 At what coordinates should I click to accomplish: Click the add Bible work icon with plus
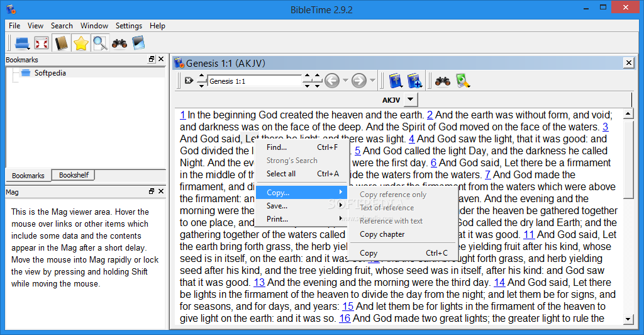click(x=414, y=81)
